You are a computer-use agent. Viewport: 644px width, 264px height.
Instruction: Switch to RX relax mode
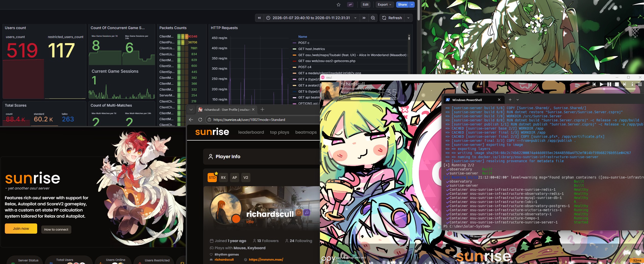(x=223, y=178)
